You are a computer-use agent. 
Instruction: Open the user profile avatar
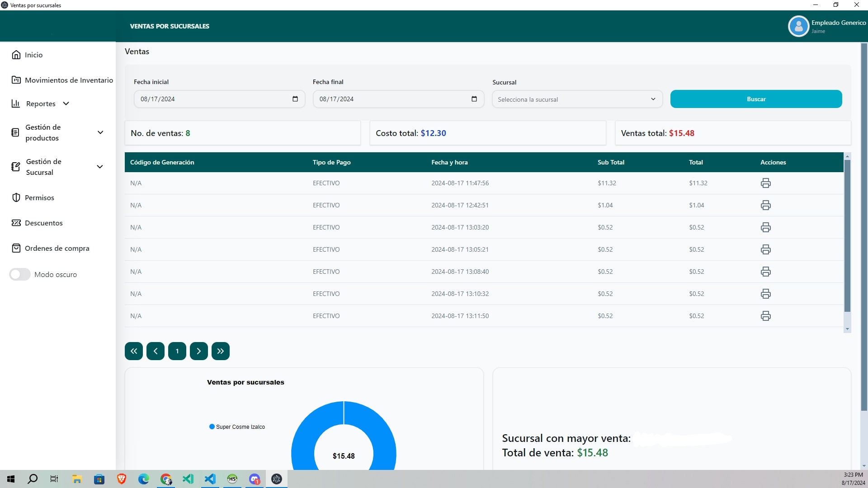(798, 26)
